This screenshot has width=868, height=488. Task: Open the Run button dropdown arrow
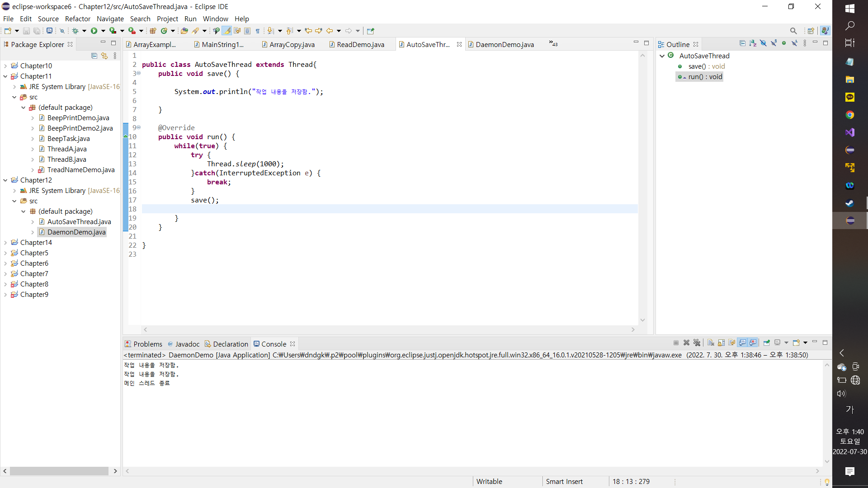coord(103,31)
